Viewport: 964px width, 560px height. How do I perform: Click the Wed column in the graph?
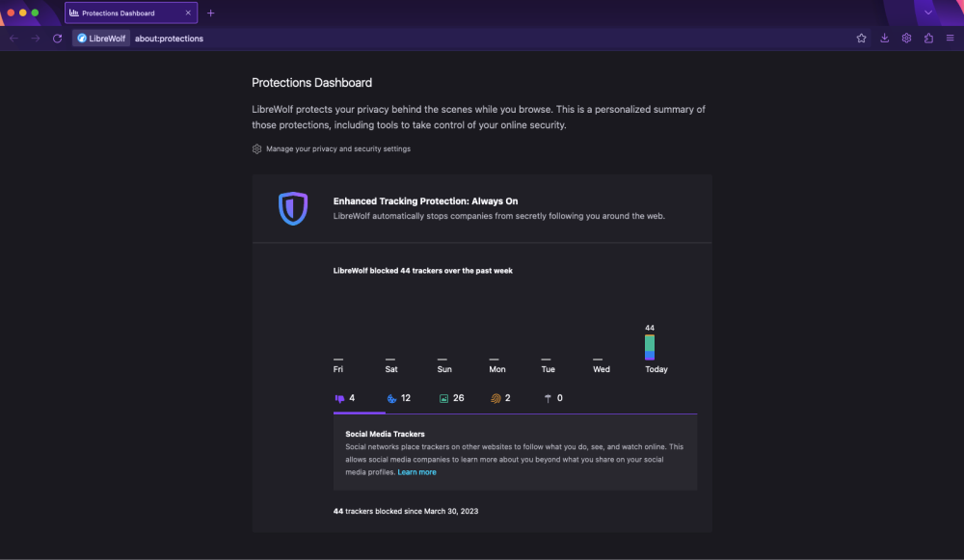pyautogui.click(x=602, y=365)
